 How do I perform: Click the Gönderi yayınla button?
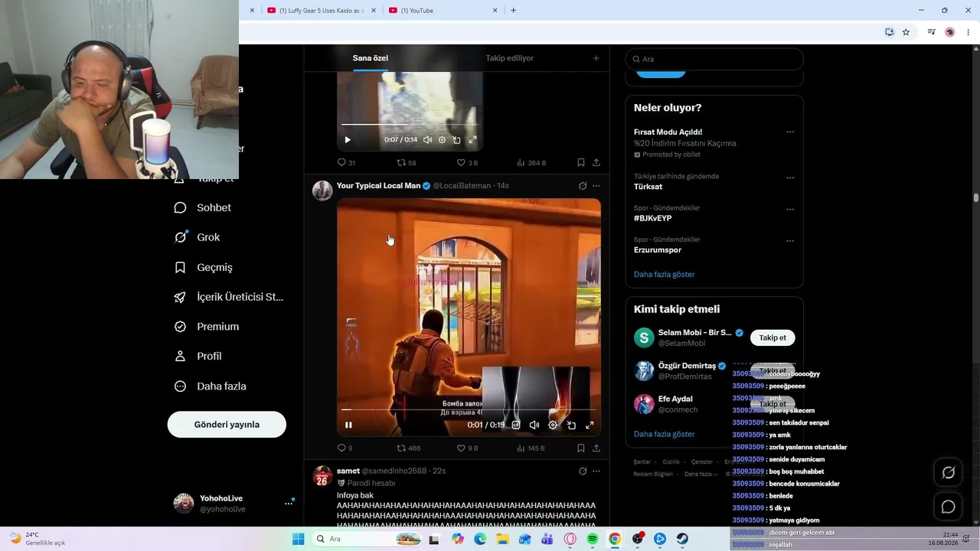pyautogui.click(x=227, y=425)
